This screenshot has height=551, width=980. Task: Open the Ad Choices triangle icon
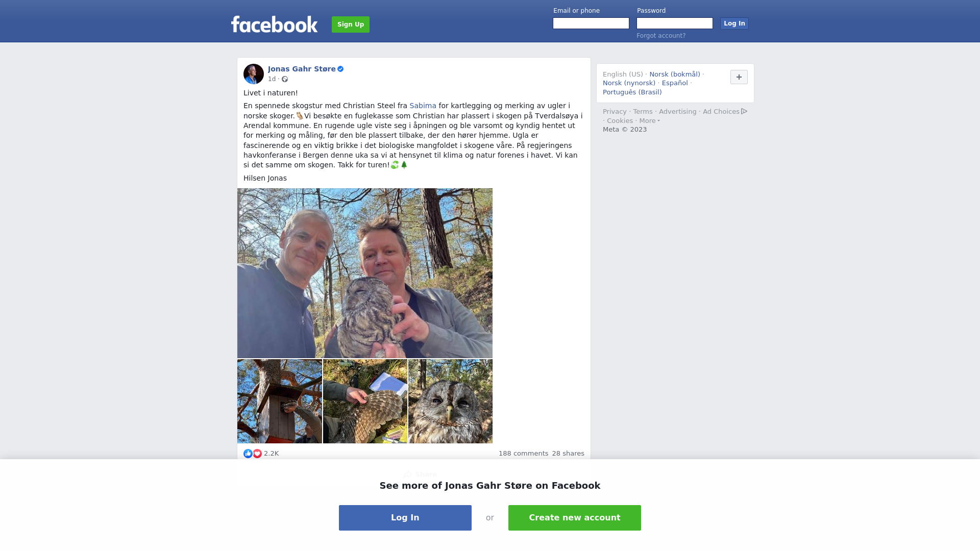click(744, 111)
